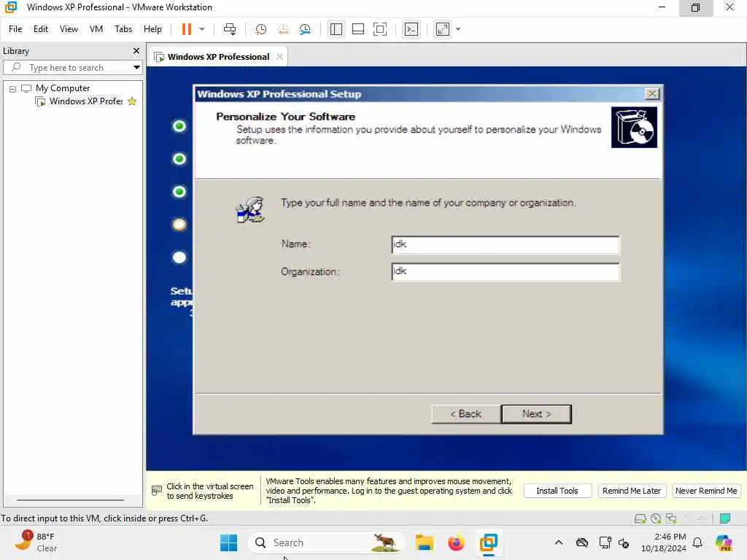This screenshot has height=560, width=747.
Task: Click the green message log icon
Action: [724, 518]
